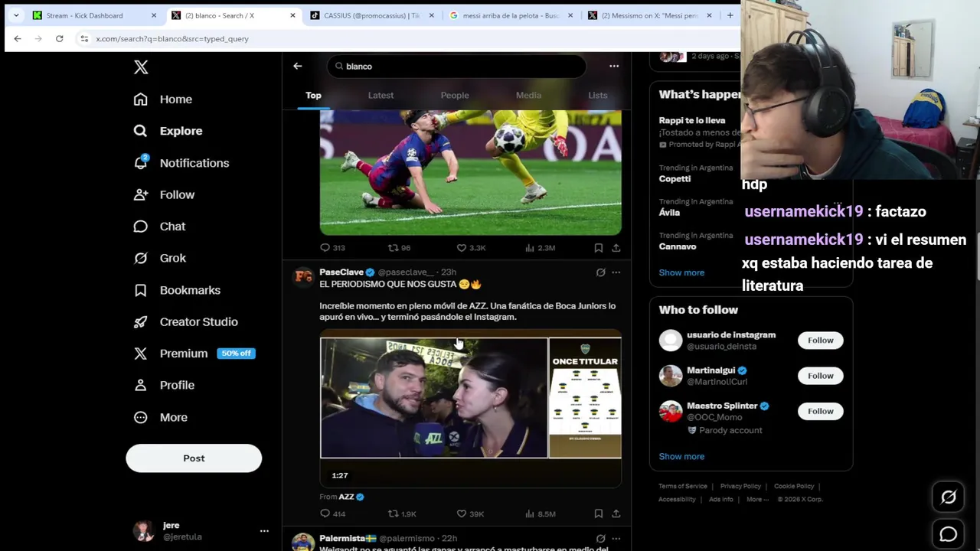Click the Post button

(x=194, y=458)
